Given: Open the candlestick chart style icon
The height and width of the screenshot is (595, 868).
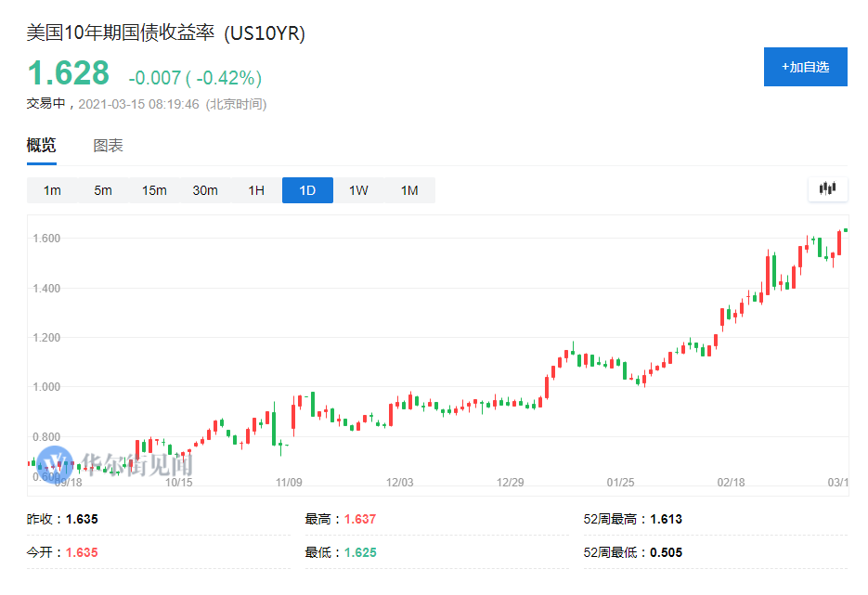Looking at the screenshot, I should (x=825, y=189).
